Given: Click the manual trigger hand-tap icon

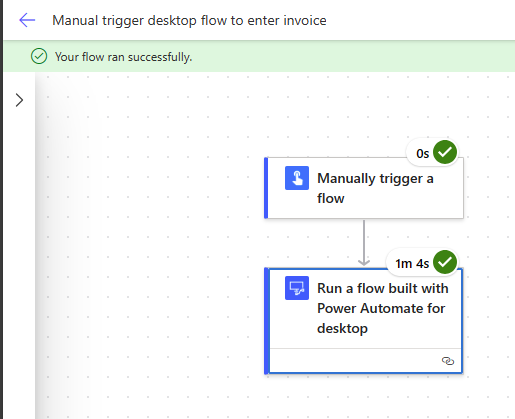Looking at the screenshot, I should (x=297, y=178).
